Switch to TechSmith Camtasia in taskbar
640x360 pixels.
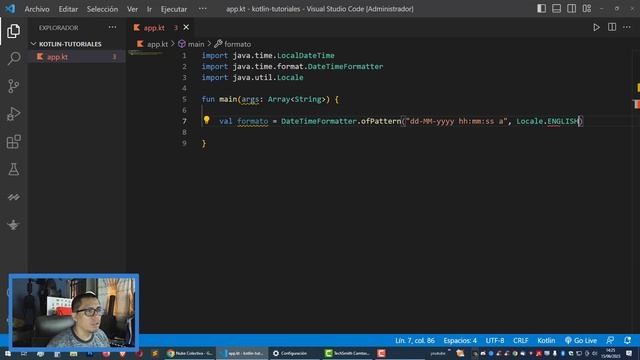[348, 353]
